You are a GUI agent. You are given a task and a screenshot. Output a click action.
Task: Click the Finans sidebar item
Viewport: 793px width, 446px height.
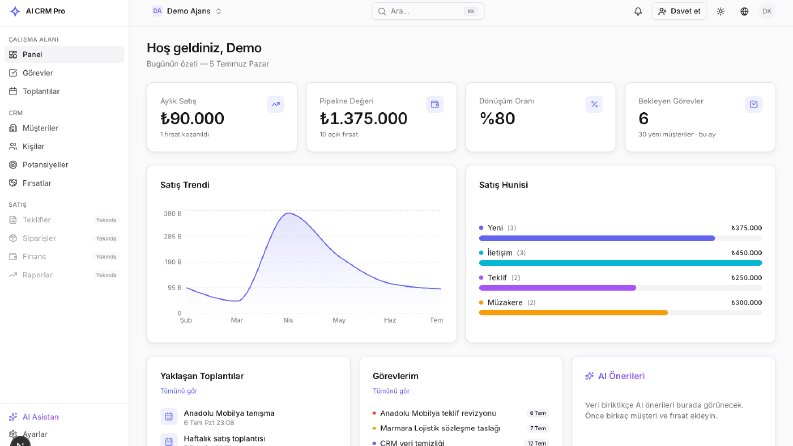pyautogui.click(x=64, y=256)
